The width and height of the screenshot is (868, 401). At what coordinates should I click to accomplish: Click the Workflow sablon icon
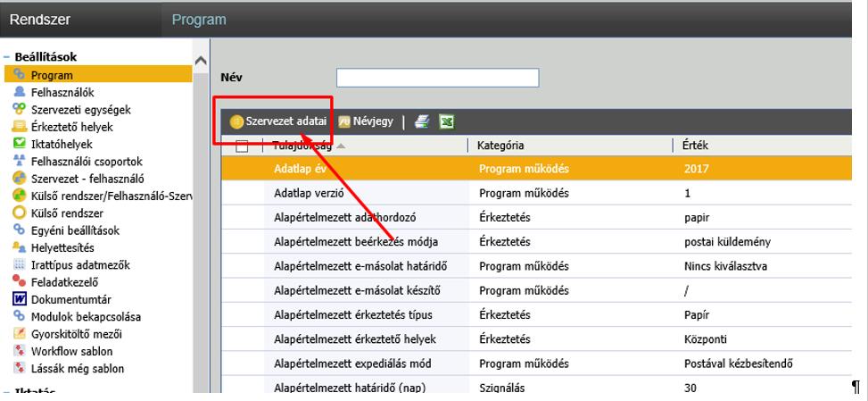[20, 351]
